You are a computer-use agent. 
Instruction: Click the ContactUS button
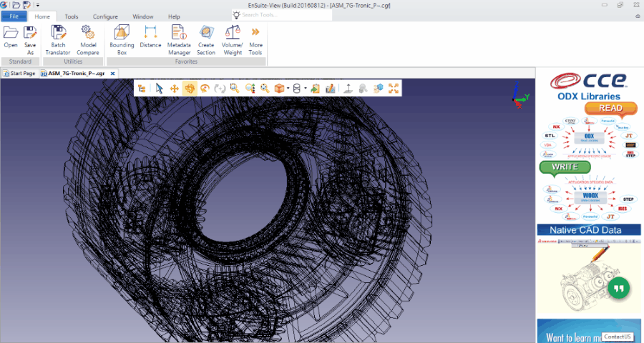click(618, 337)
